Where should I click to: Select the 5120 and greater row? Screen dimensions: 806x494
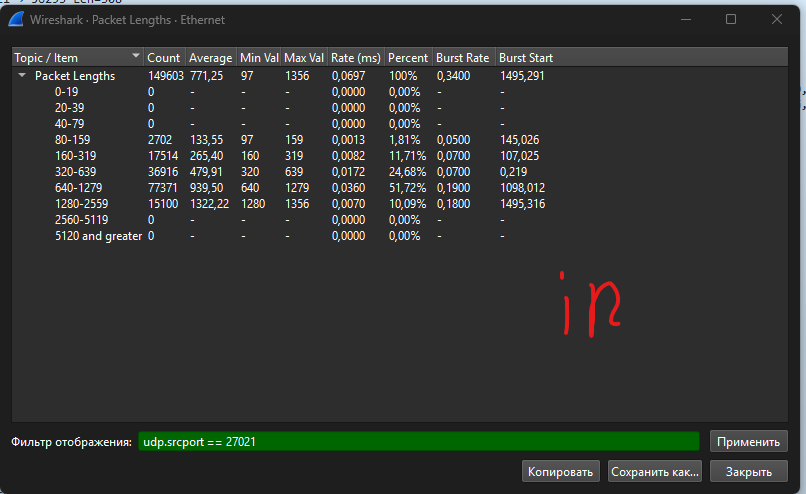pyautogui.click(x=98, y=235)
